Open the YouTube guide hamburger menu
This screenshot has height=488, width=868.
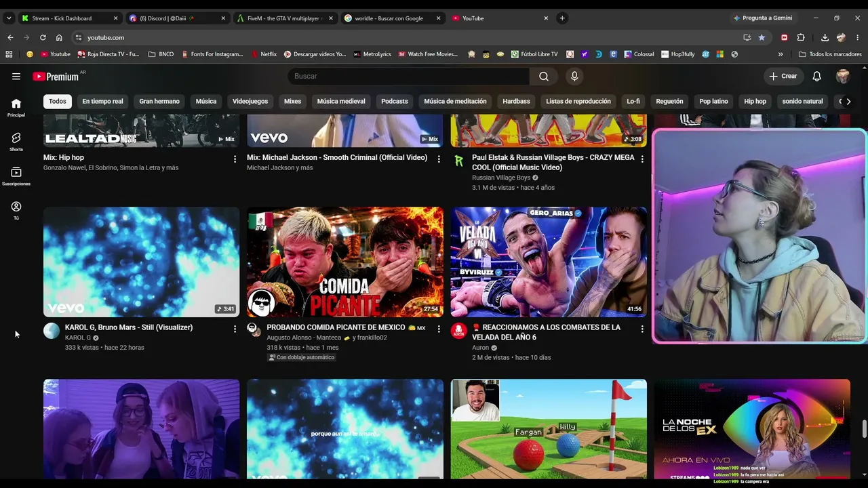click(x=16, y=77)
